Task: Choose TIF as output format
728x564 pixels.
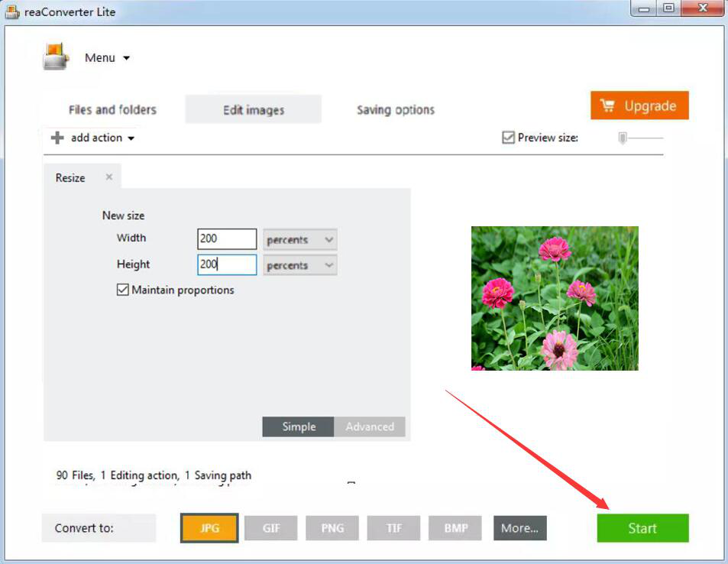Action: (x=393, y=528)
